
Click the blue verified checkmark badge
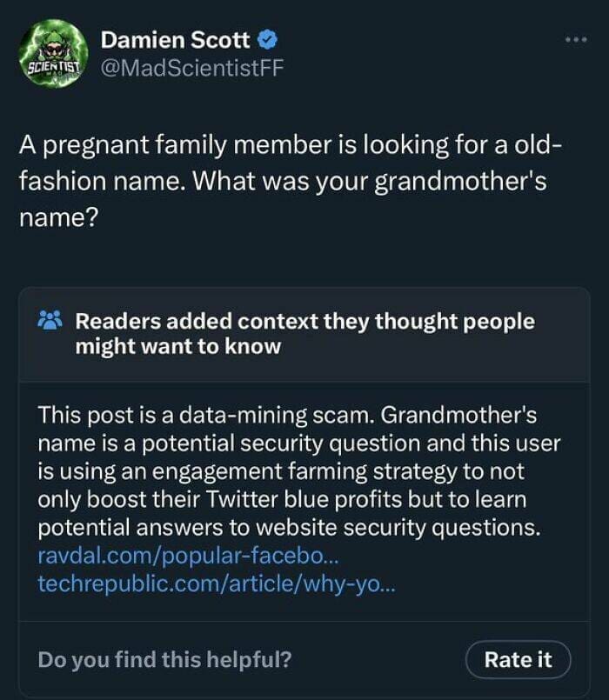point(268,40)
